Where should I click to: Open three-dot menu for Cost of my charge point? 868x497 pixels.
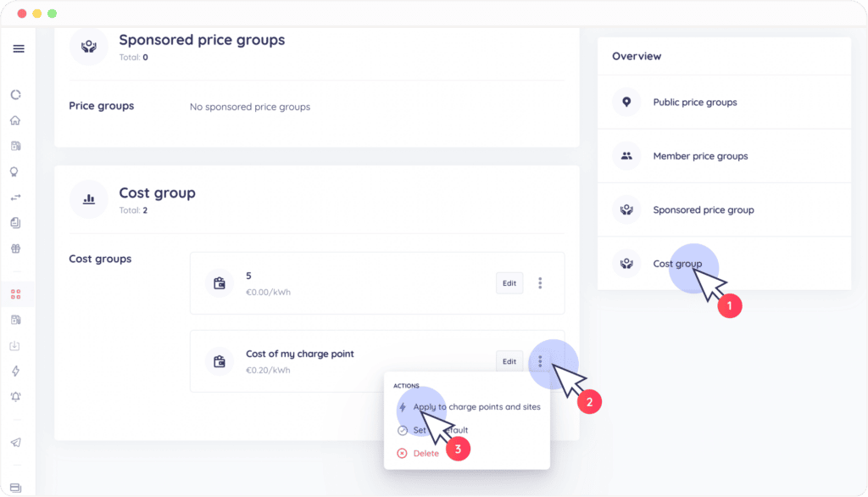[540, 361]
